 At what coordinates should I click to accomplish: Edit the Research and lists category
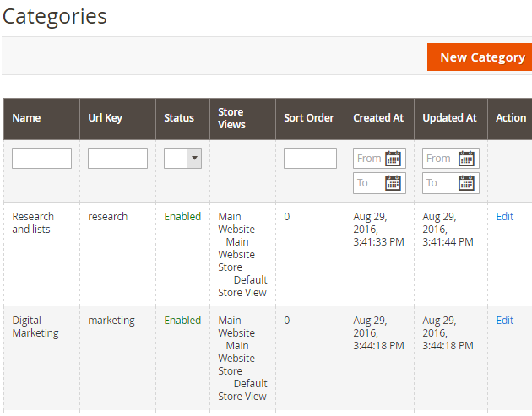504,217
